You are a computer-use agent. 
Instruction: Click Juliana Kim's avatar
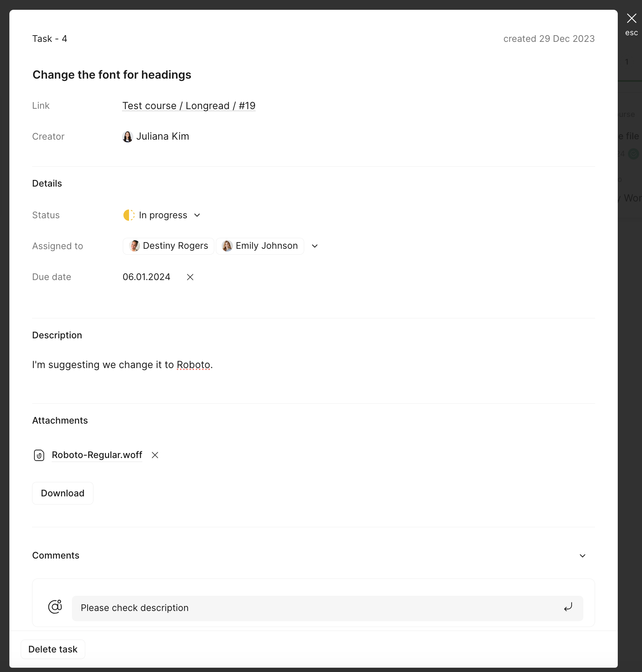(x=127, y=137)
